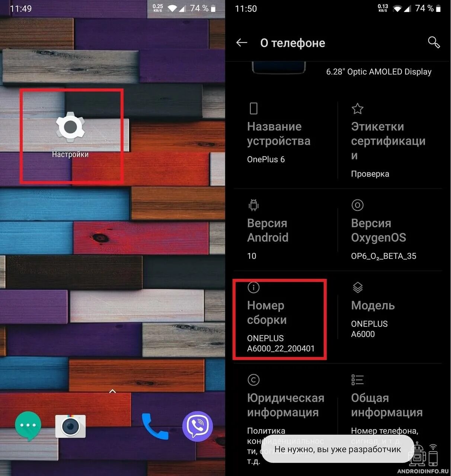Expand the app drawer up arrow
Screen dimensions: 451x476
pyautogui.click(x=112, y=391)
